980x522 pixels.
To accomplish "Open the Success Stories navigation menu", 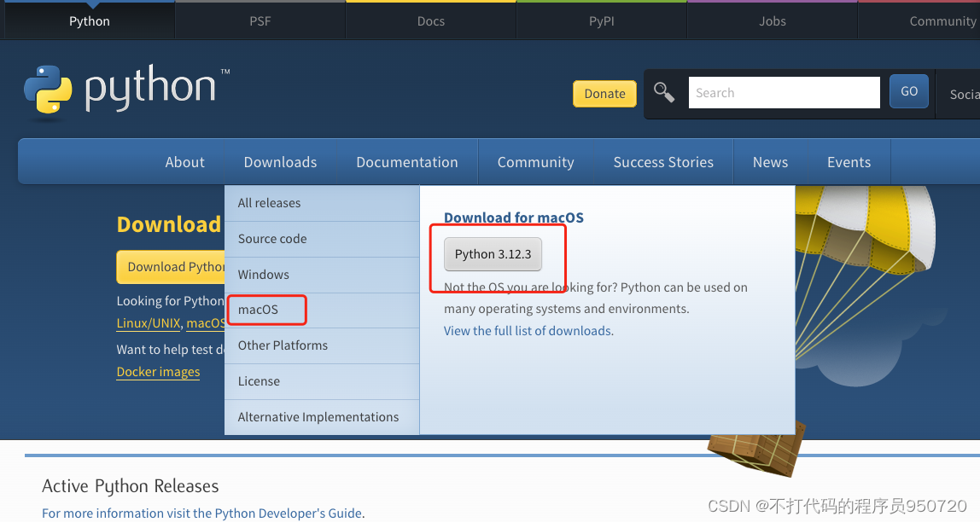I will point(663,162).
